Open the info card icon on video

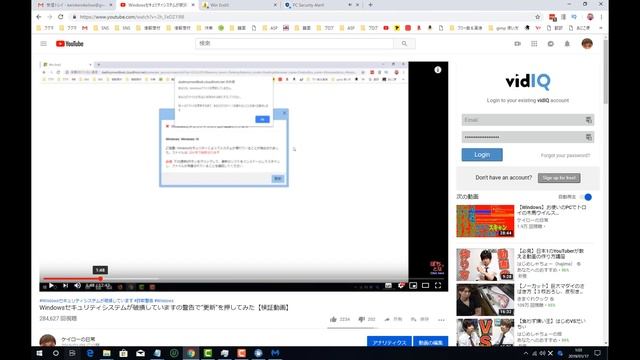[438, 70]
